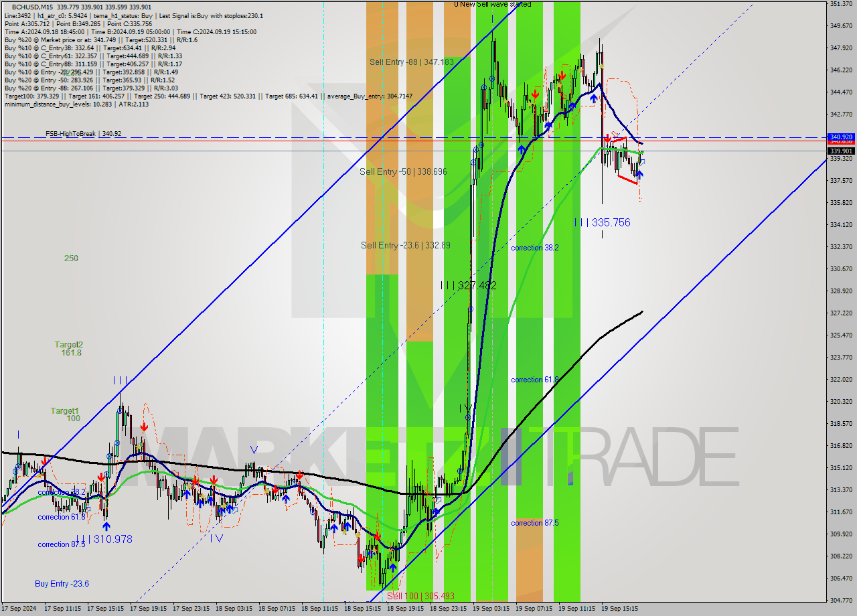Screen dimensions: 857x616
Task: Click the 316.820 price axis label
Action: pyautogui.click(x=842, y=446)
